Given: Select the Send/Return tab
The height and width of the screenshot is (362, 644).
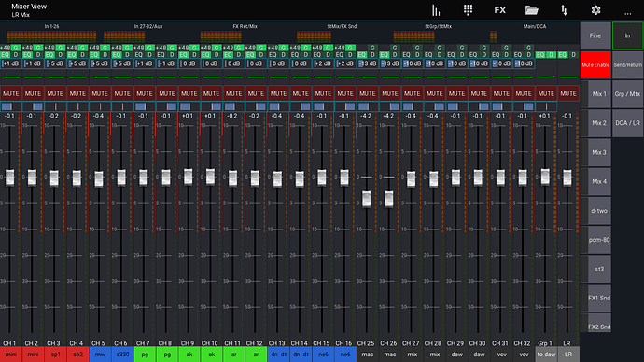Looking at the screenshot, I should (x=627, y=65).
